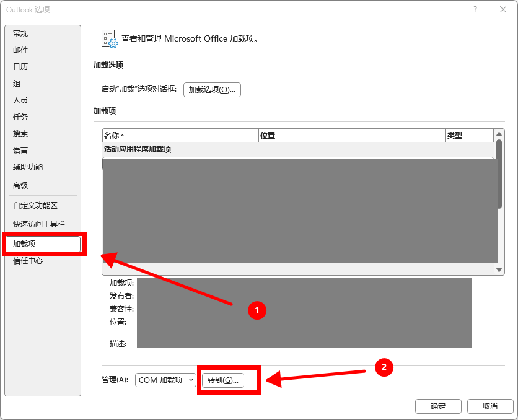Open 自定义功能区 settings
This screenshot has width=518, height=420.
pyautogui.click(x=35, y=206)
